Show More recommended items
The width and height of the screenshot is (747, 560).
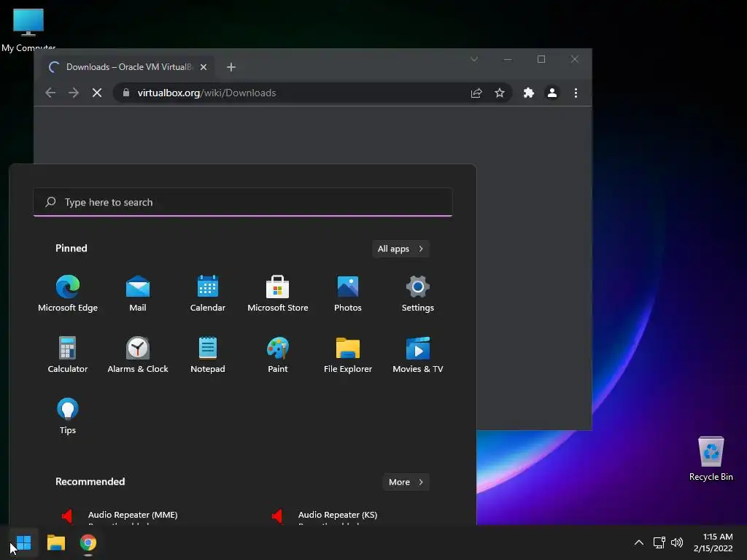point(406,482)
